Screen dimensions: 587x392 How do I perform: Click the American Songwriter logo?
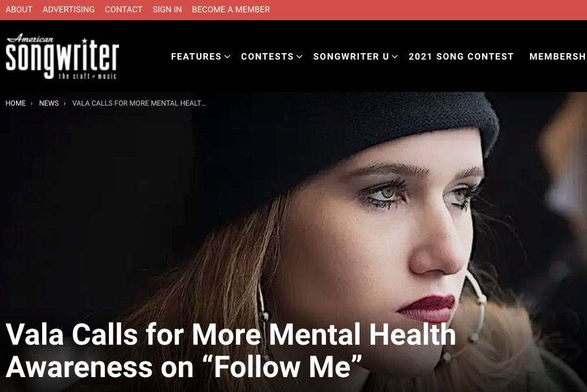click(x=62, y=56)
